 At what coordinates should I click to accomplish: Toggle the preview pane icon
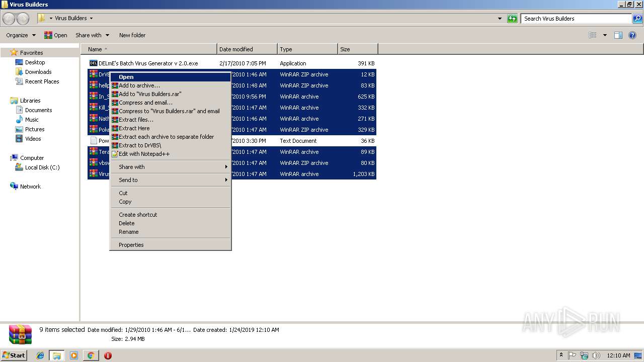tap(618, 35)
